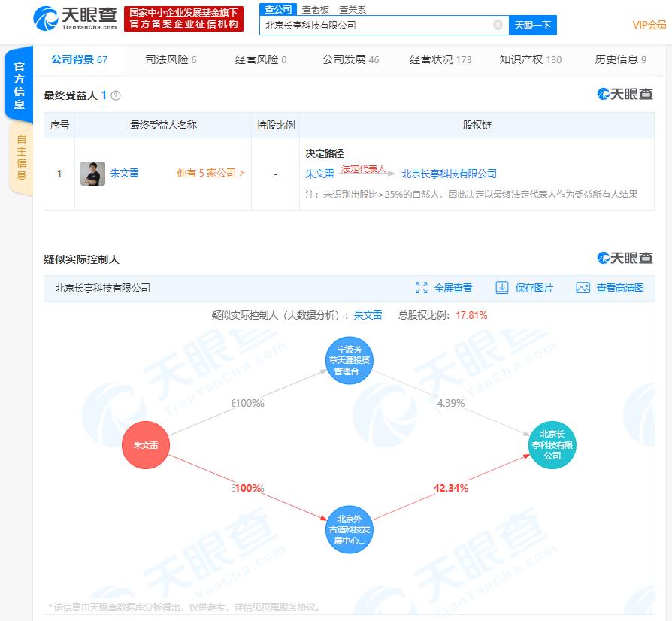Click the 股权链 column header

tap(477, 125)
